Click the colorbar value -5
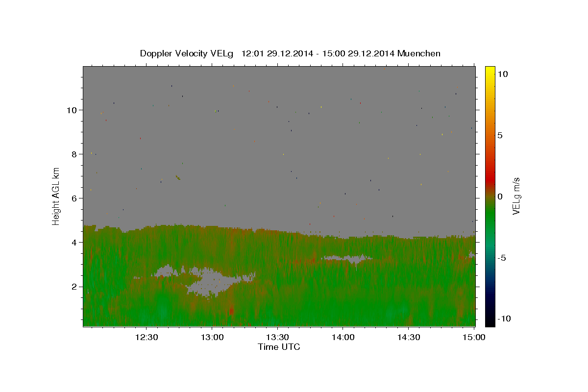 [503, 258]
